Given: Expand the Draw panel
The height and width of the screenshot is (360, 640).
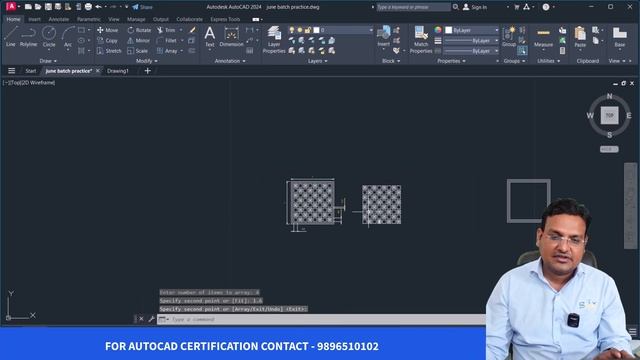Looking at the screenshot, I should [x=48, y=61].
